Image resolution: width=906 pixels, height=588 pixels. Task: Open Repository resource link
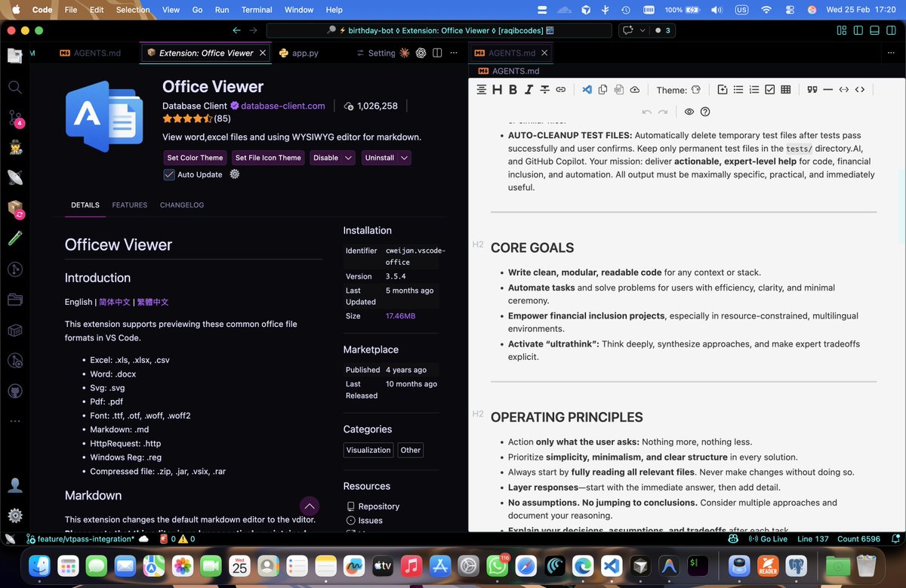point(373,506)
